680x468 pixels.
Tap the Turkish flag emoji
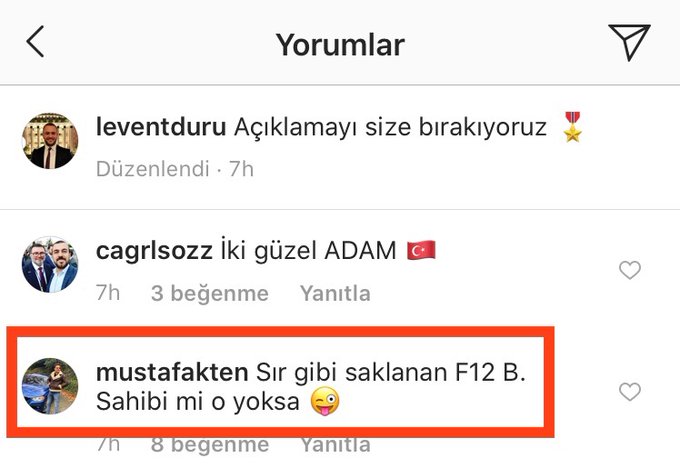pos(421,250)
